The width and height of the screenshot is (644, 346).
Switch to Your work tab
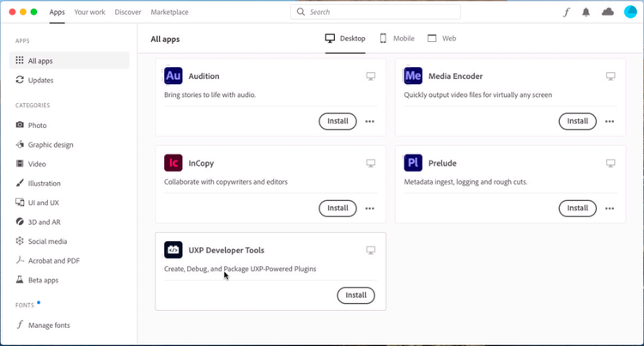(x=89, y=12)
